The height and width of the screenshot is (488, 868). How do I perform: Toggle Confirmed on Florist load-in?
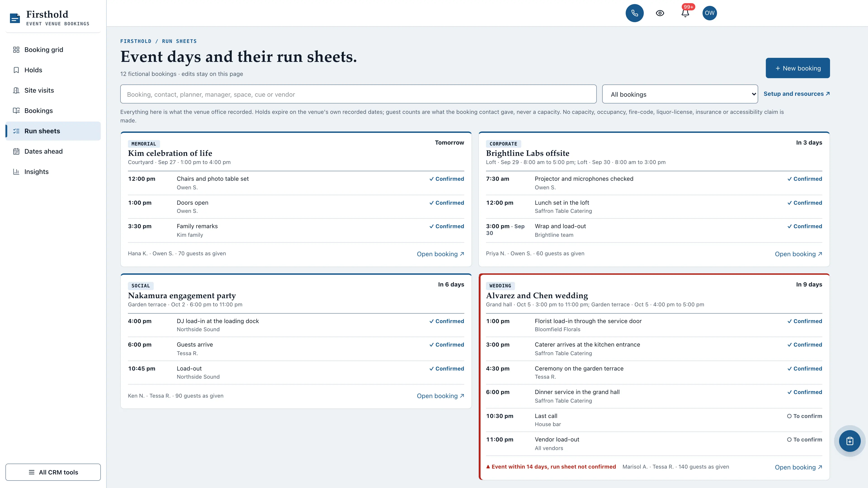[805, 321]
